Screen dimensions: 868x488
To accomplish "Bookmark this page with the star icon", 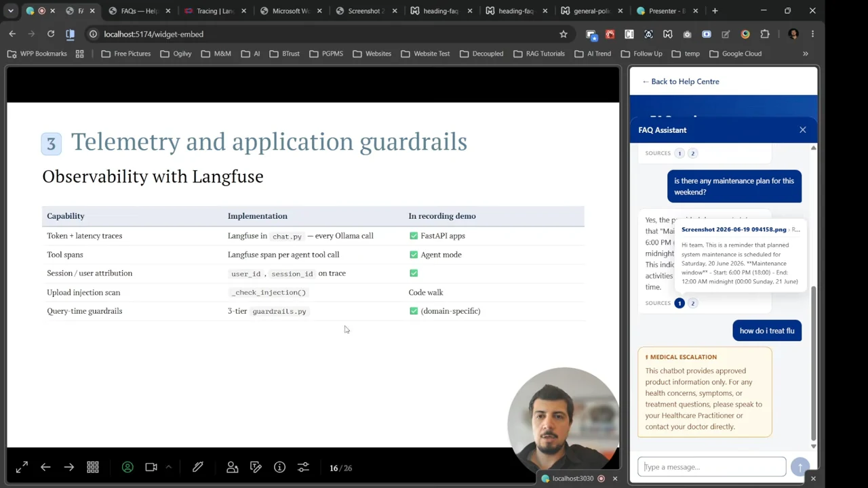I will click(563, 34).
